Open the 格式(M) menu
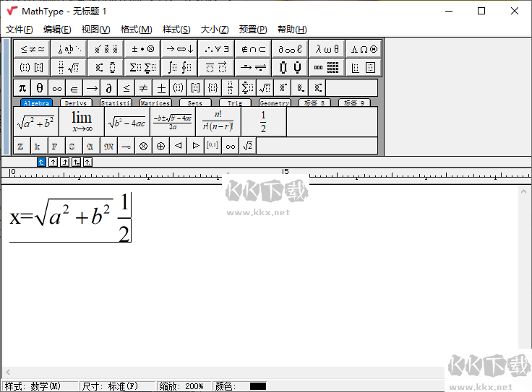This screenshot has height=392, width=532. [136, 30]
